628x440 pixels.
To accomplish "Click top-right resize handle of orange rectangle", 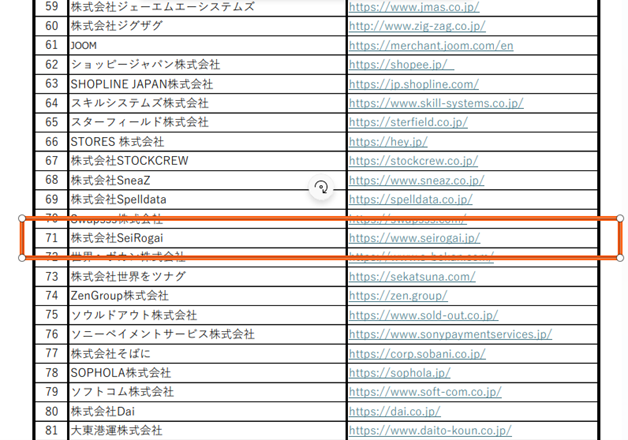I will [621, 218].
